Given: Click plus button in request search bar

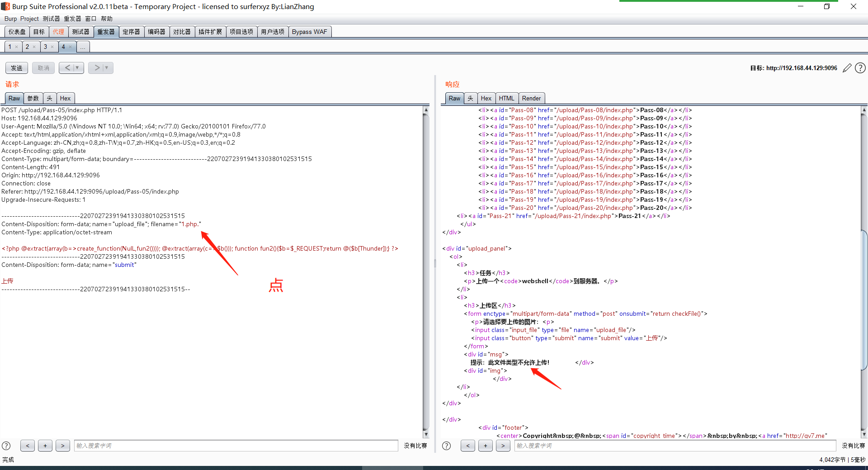Looking at the screenshot, I should 45,446.
